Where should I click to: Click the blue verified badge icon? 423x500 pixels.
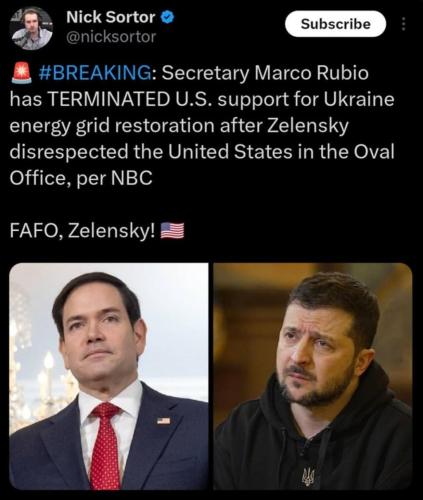(168, 17)
